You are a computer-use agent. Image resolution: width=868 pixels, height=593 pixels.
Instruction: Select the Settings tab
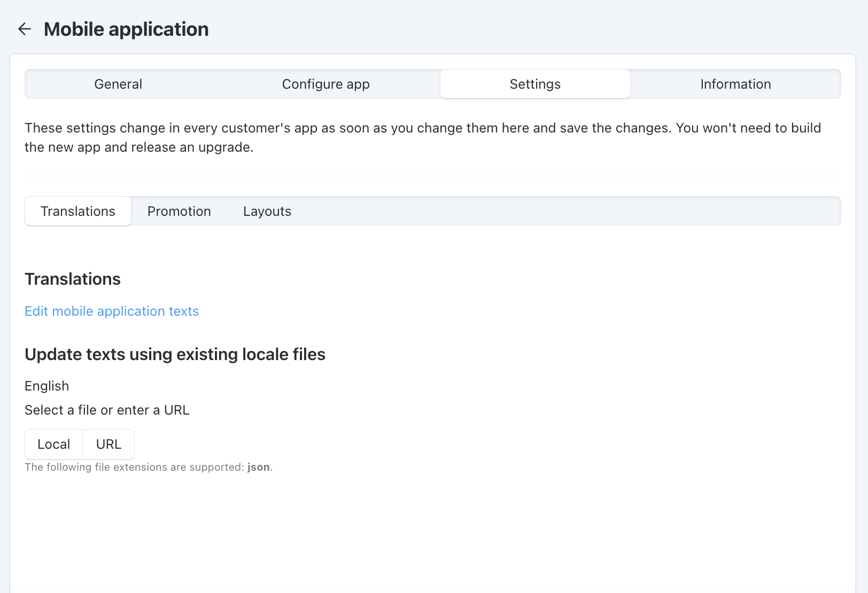tap(535, 84)
